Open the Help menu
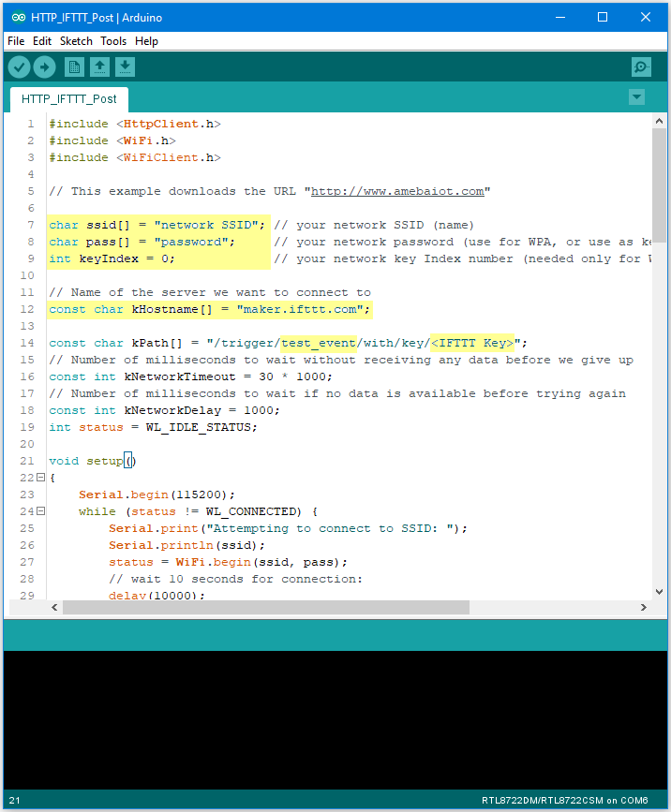The height and width of the screenshot is (812, 671). coord(146,41)
